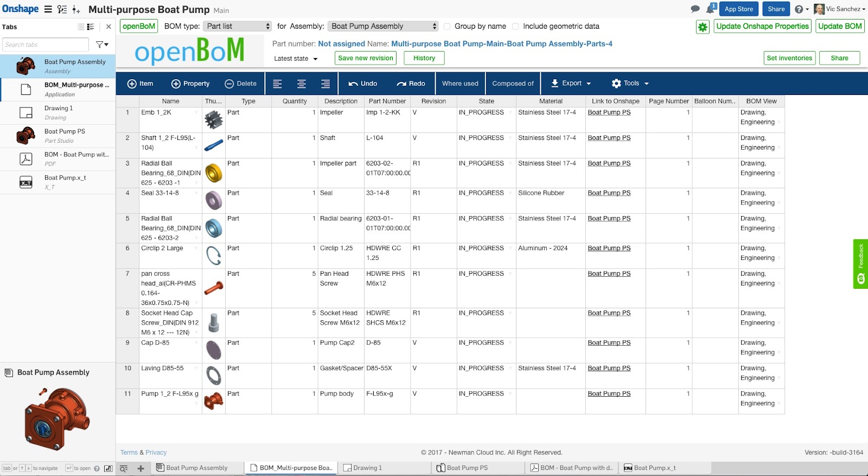Open the tab filter dropdown
Image resolution: width=868 pixels, height=476 pixels.
pos(102,45)
